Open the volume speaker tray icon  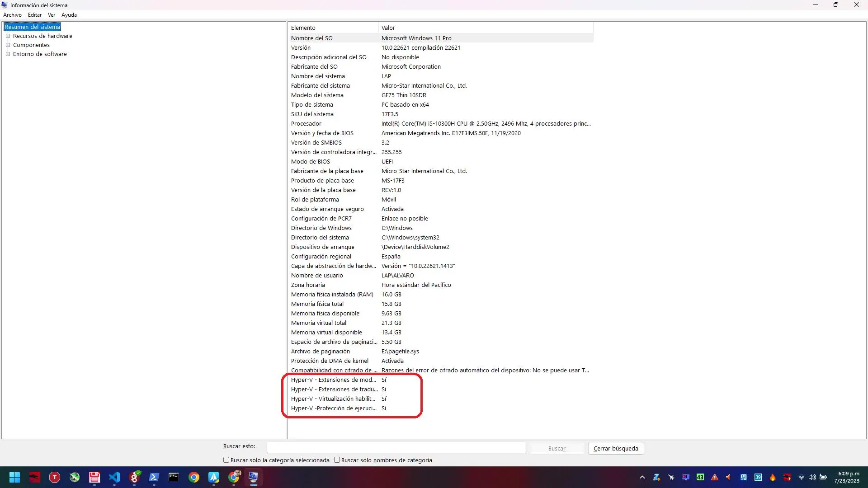812,477
